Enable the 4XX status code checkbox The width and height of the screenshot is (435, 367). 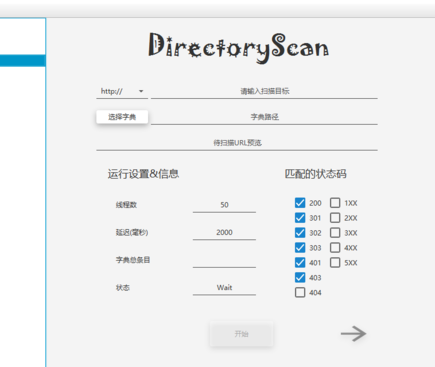pos(335,248)
